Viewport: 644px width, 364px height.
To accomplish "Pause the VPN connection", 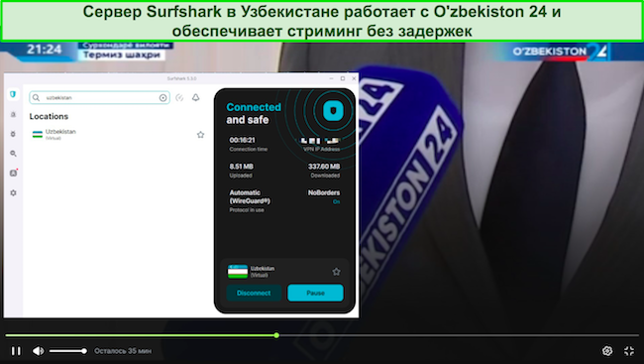I will (x=315, y=293).
